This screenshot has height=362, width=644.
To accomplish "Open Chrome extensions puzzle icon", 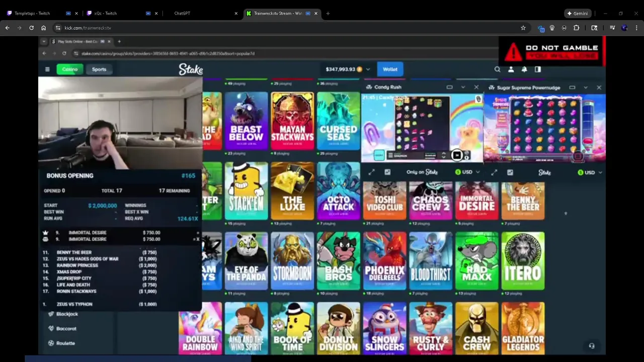I will [577, 28].
